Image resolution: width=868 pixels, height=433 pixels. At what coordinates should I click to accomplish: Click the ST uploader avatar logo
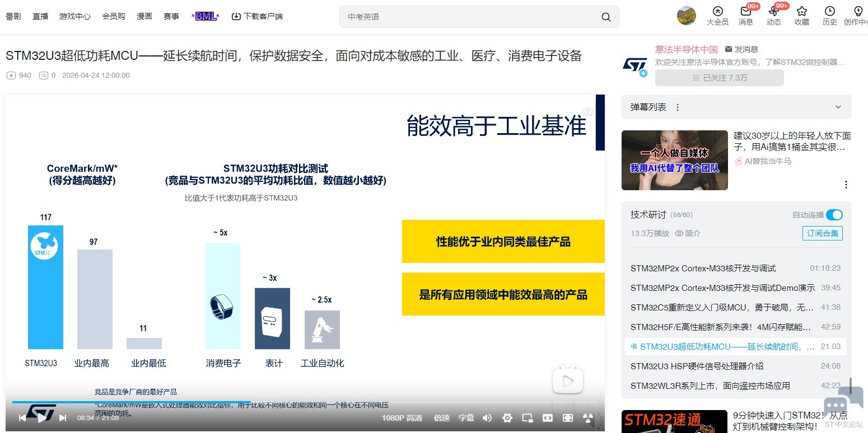click(636, 65)
